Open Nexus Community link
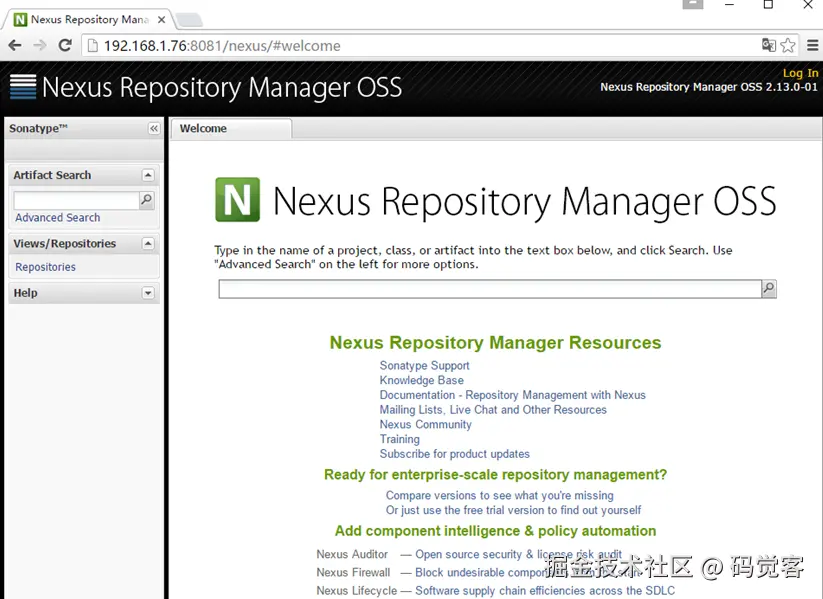This screenshot has width=823, height=599. [426, 424]
